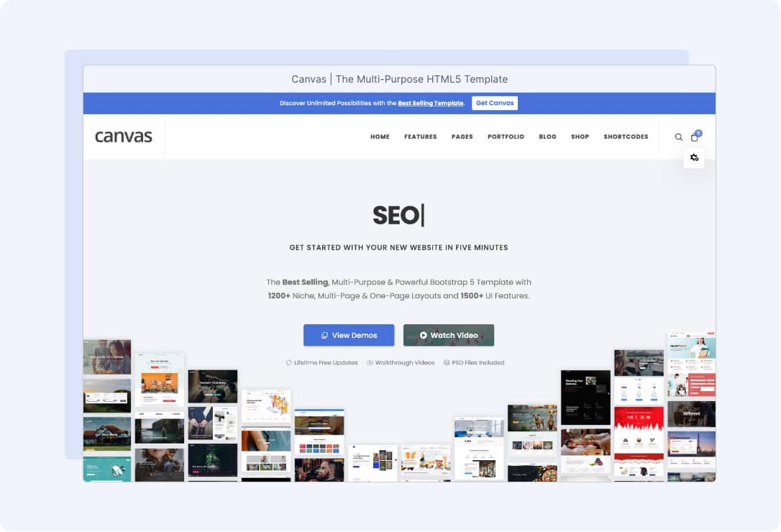Expand the Shortcodes menu
The height and width of the screenshot is (532, 781).
point(626,137)
